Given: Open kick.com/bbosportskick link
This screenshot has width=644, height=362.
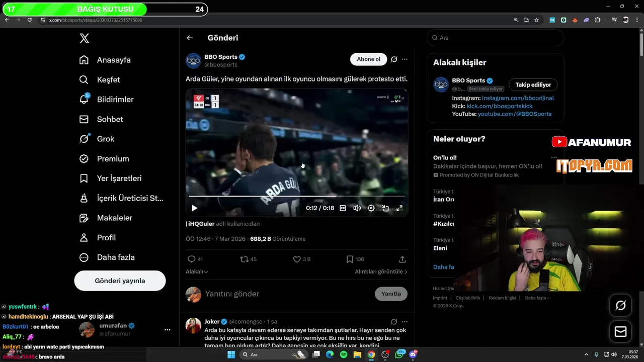Looking at the screenshot, I should (500, 106).
